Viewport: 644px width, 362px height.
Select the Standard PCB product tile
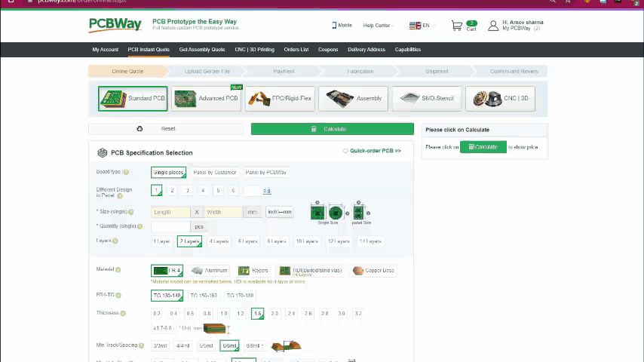coord(133,99)
